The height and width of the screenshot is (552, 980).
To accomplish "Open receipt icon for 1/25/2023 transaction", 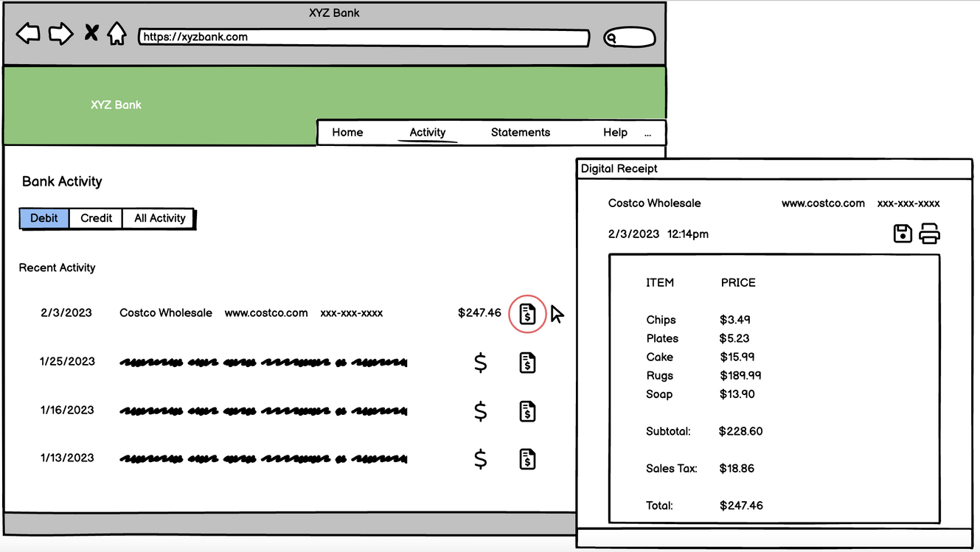I will point(527,363).
